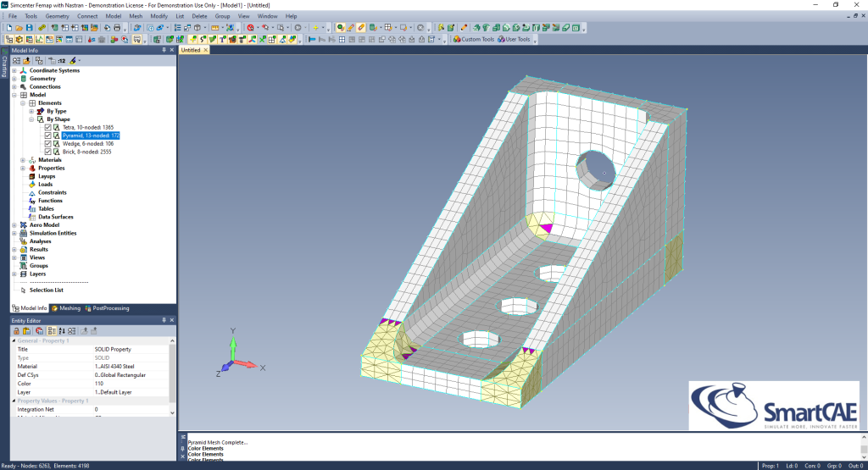Click the blue alignment bar icon

tap(312, 39)
